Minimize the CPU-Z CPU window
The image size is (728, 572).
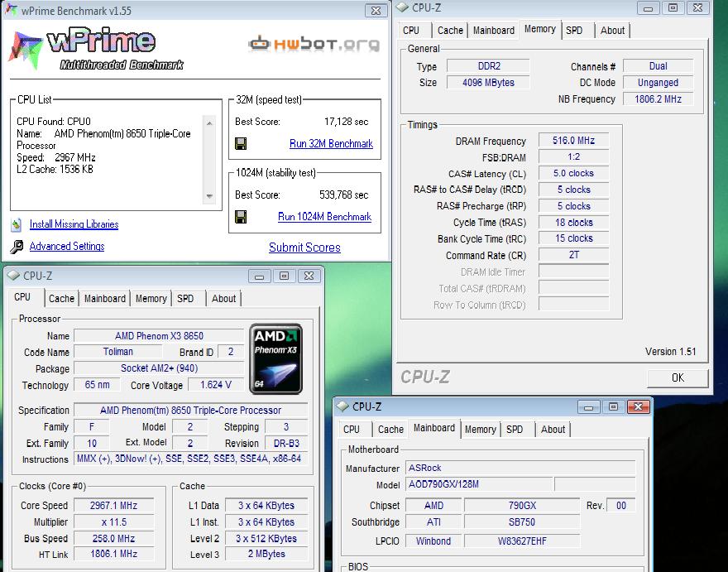[x=259, y=276]
